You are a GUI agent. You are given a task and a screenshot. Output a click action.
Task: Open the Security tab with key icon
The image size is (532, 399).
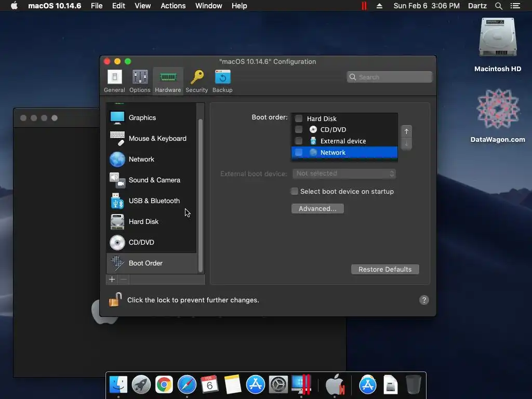point(197,81)
